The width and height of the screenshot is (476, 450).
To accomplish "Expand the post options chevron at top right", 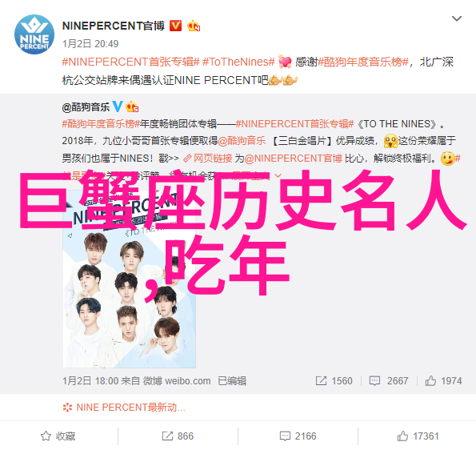I will pos(457,19).
